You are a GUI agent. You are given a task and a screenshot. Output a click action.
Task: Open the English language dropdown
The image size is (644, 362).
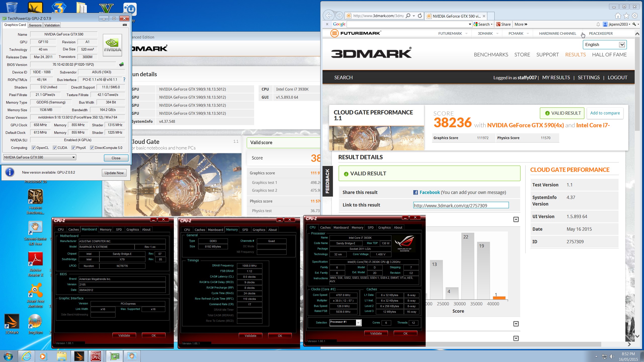605,45
